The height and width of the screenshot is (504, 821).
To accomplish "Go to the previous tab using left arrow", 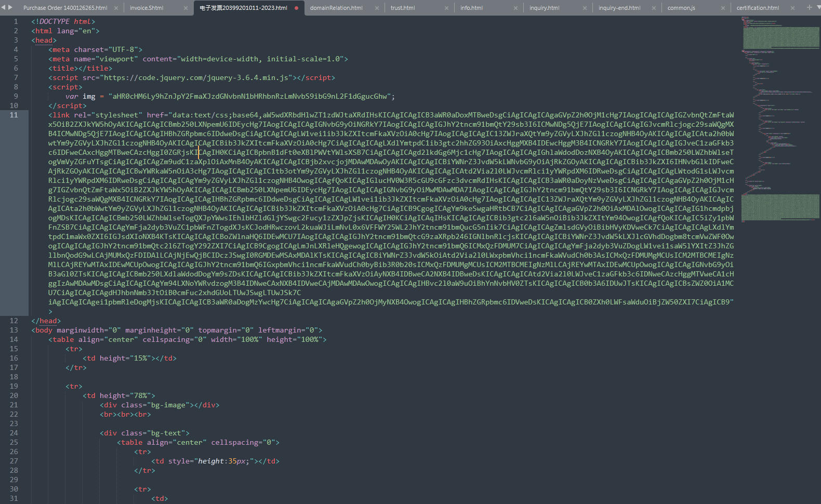I will tap(4, 7).
